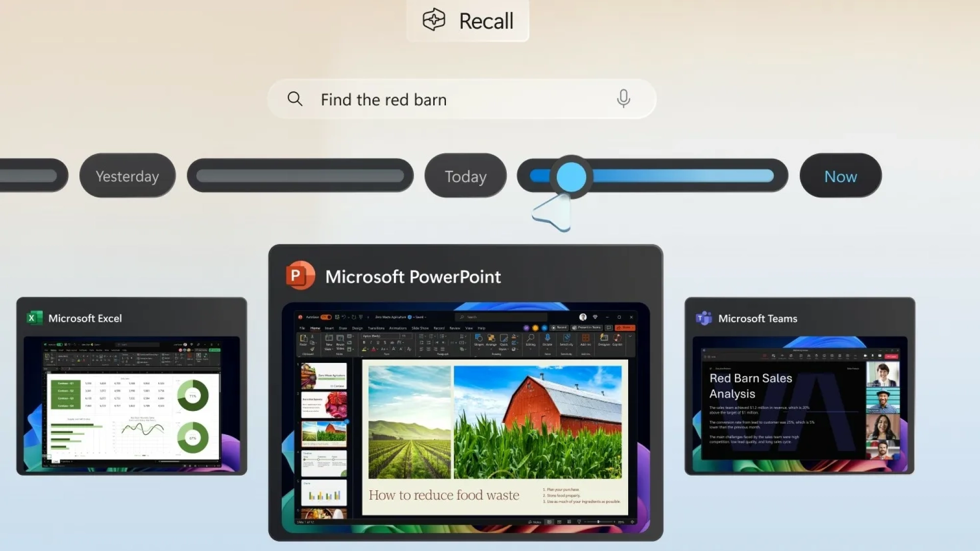This screenshot has width=980, height=551.
Task: Click the Microsoft Excel icon
Action: tap(34, 318)
